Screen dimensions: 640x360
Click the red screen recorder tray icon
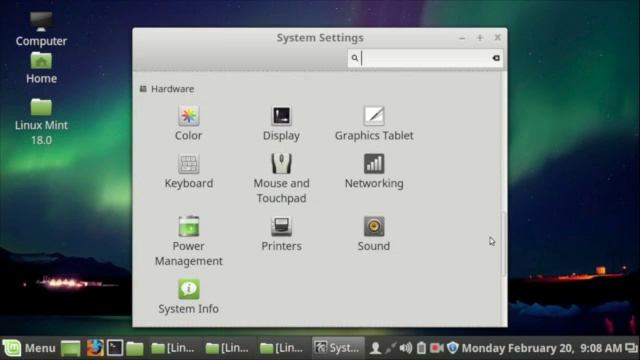437,348
